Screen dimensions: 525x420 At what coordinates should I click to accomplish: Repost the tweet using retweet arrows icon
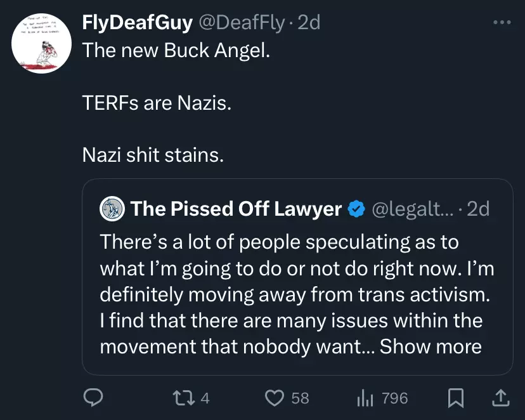183,398
